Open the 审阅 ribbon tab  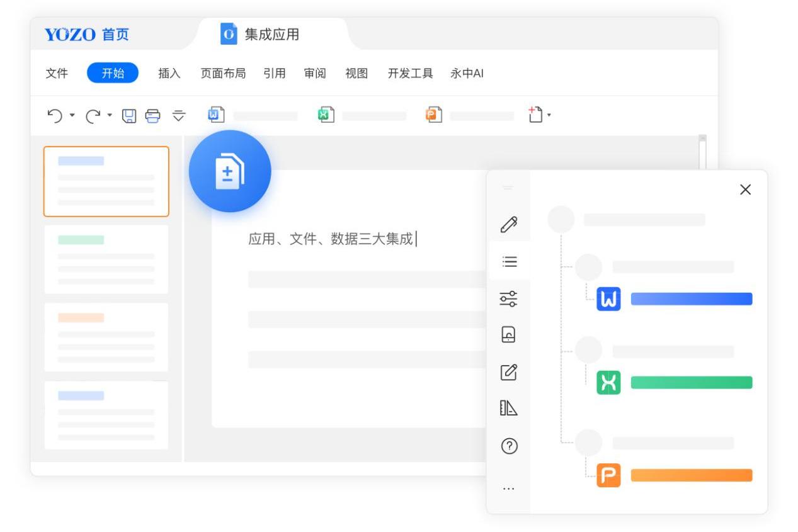coord(316,74)
